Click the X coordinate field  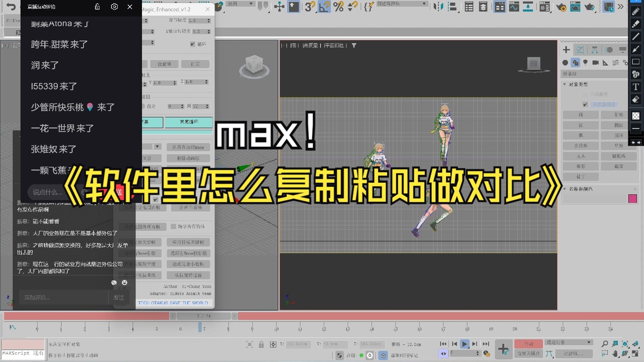coord(298,344)
